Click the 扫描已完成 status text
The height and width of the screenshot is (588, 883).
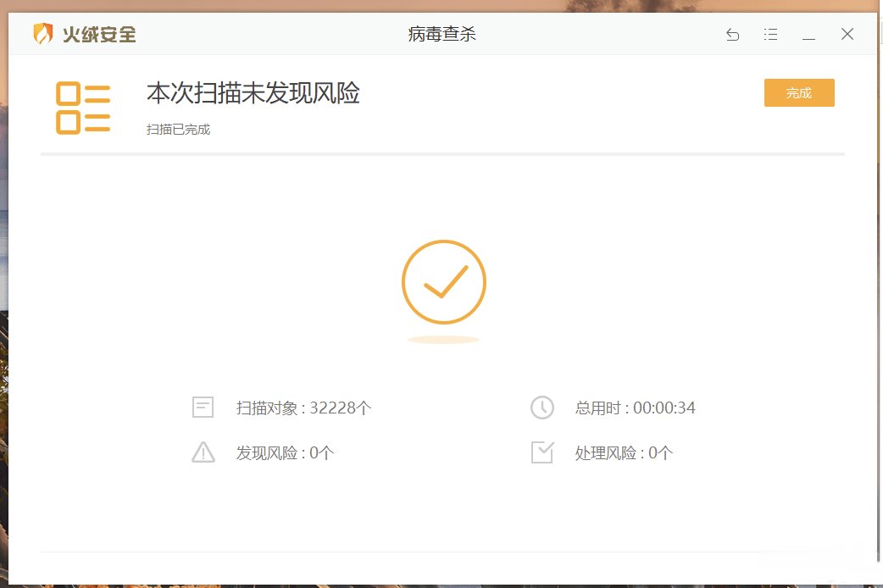pos(178,130)
